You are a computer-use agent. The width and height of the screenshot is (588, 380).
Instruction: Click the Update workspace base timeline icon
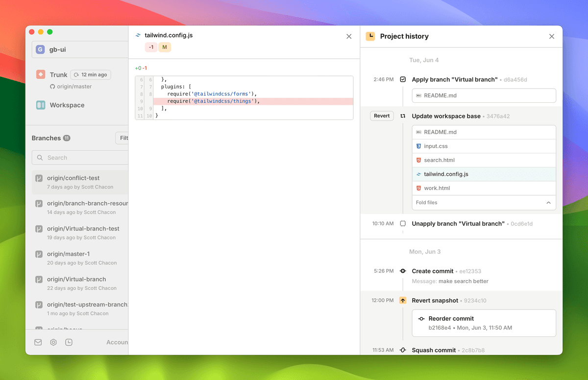403,116
